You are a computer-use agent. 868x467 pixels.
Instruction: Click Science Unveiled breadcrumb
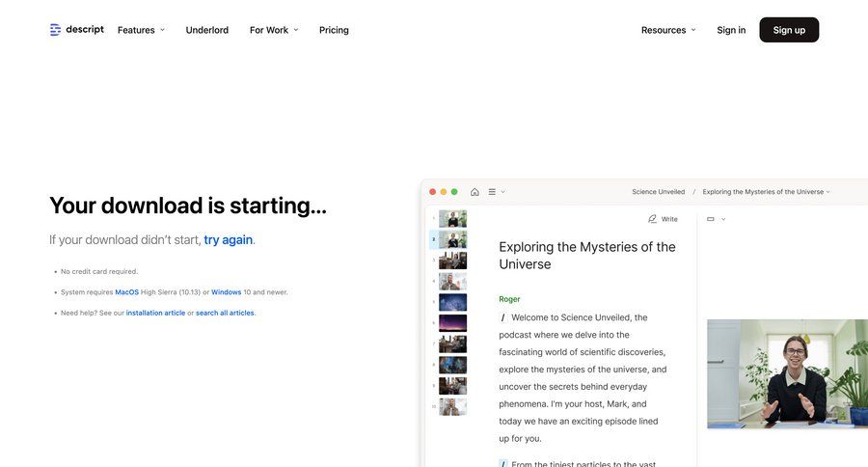tap(658, 192)
